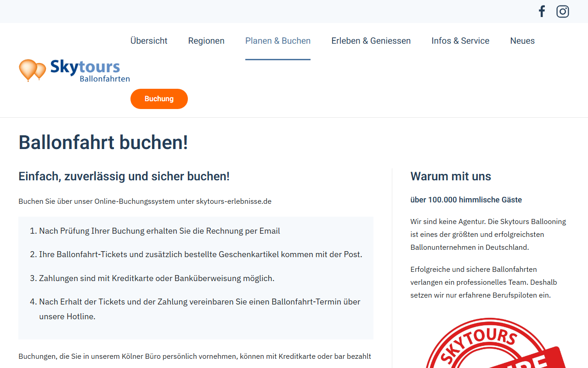This screenshot has height=368, width=588.
Task: Select Planen & Buchen in navigation
Action: click(278, 41)
